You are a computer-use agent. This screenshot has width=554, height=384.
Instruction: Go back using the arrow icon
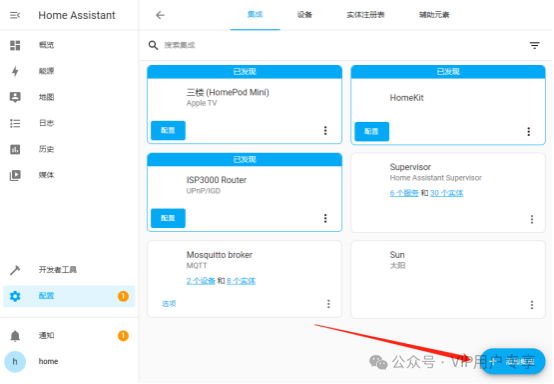(160, 15)
